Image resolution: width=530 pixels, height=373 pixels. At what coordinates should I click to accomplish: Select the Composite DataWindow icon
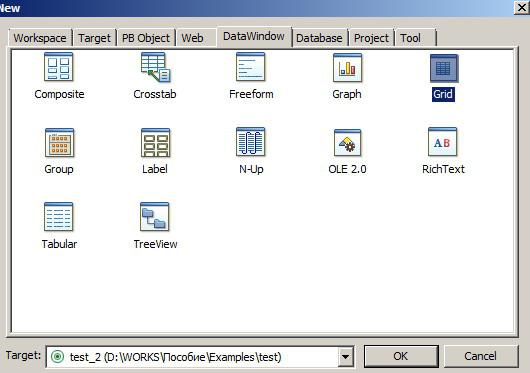58,67
